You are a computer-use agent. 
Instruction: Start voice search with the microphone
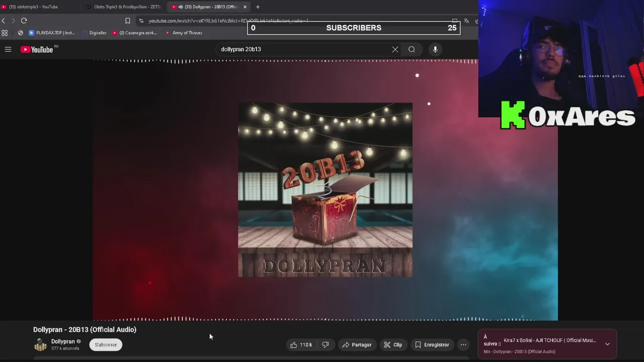pyautogui.click(x=435, y=49)
